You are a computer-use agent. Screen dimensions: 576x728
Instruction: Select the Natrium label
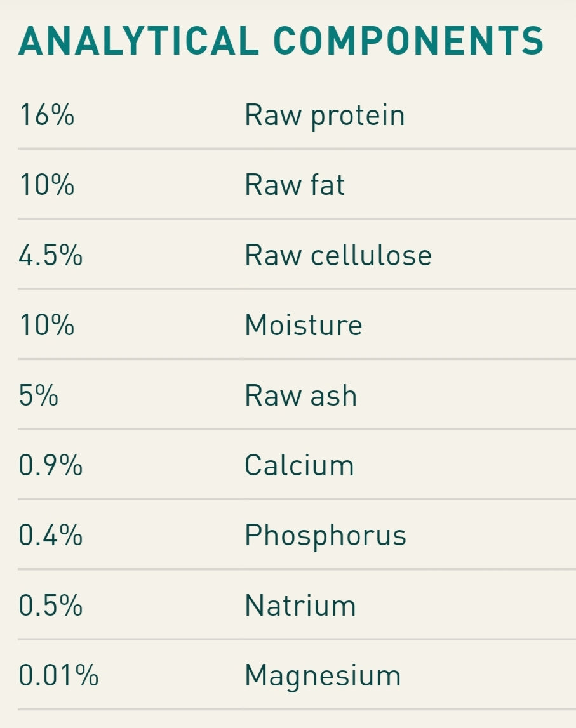[300, 606]
